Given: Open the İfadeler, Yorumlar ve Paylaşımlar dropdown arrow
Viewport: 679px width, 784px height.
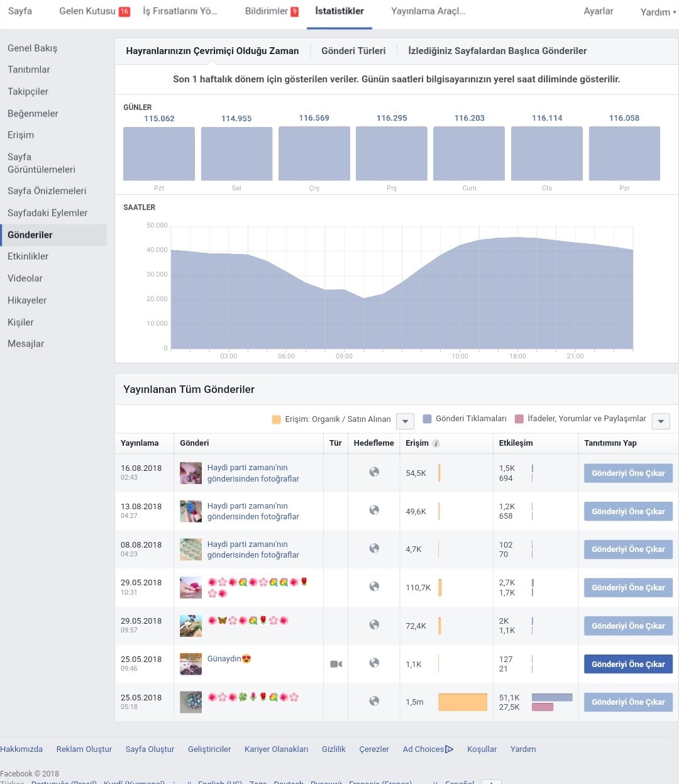Looking at the screenshot, I should (661, 421).
